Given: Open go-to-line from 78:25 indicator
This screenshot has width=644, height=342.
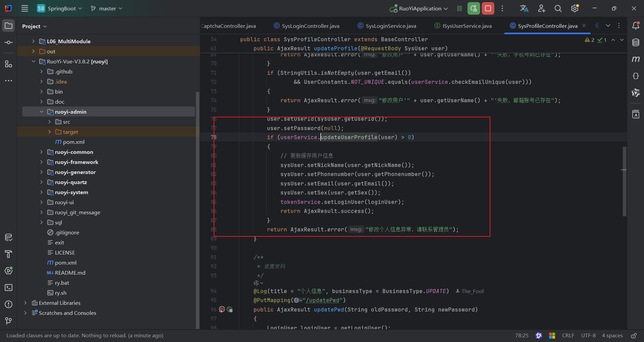Looking at the screenshot, I should coord(522,336).
